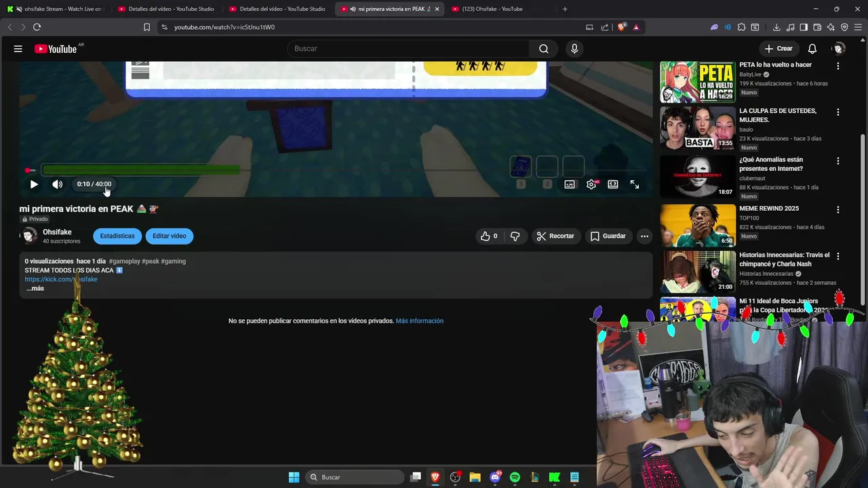Click the Recortar clip button
868x488 pixels.
pyautogui.click(x=555, y=236)
